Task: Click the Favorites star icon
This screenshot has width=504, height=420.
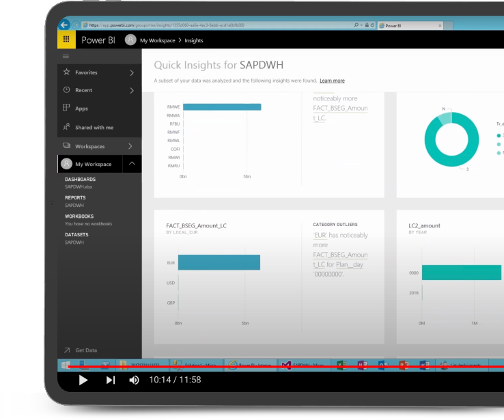Action: (x=66, y=72)
